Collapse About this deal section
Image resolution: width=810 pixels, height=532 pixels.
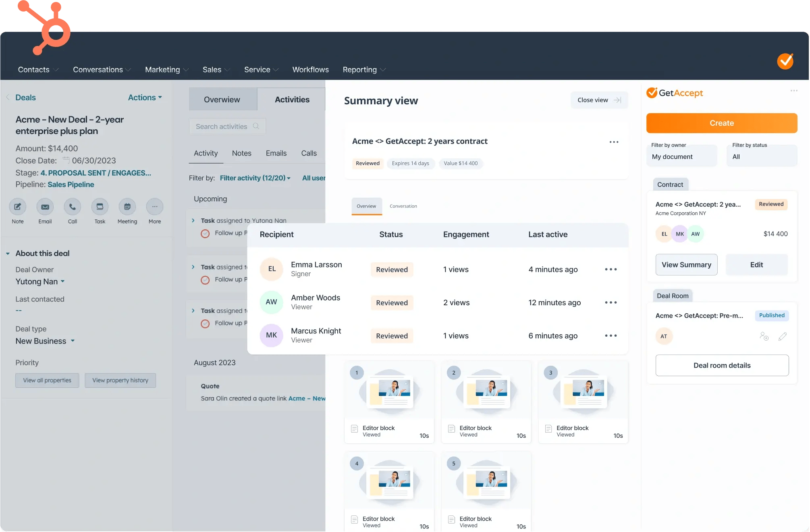click(x=8, y=254)
